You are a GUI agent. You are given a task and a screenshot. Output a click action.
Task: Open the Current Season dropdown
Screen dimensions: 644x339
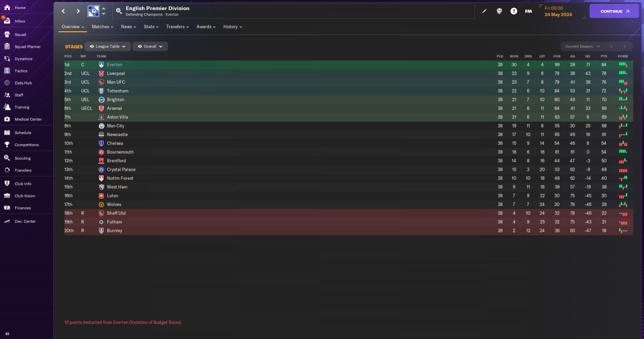coord(582,46)
